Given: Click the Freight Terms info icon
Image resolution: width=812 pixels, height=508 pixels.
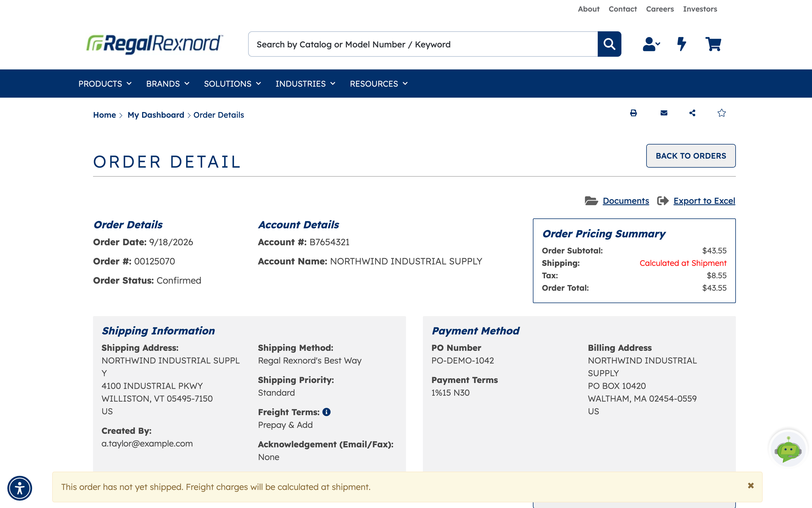Looking at the screenshot, I should (326, 412).
